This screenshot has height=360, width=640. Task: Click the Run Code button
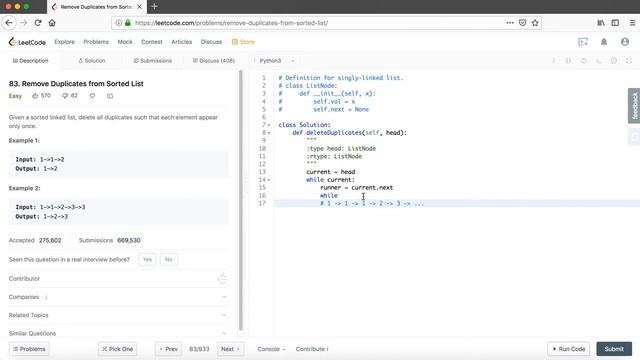(x=569, y=349)
